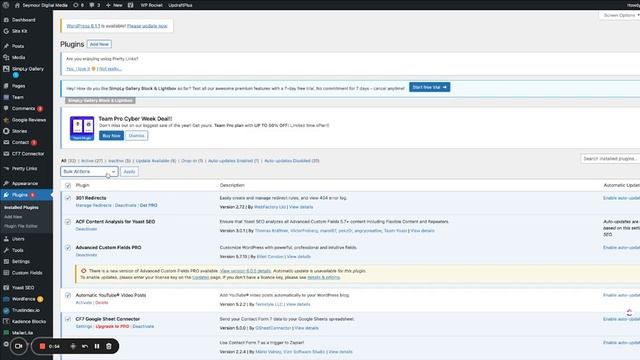Expand Screen Options panel
This screenshot has width=640, height=360.
coord(620,15)
